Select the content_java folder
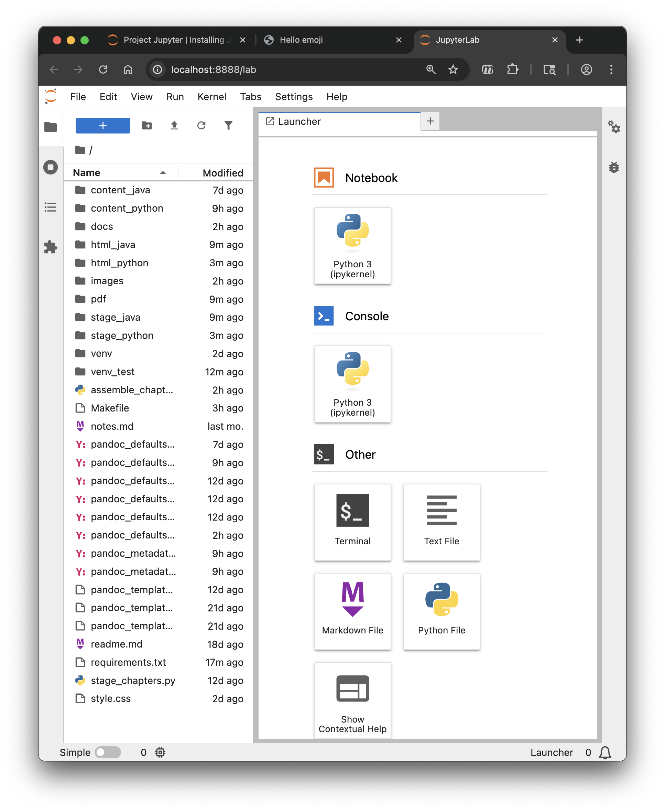Screen dimensions: 665x812 158,190
